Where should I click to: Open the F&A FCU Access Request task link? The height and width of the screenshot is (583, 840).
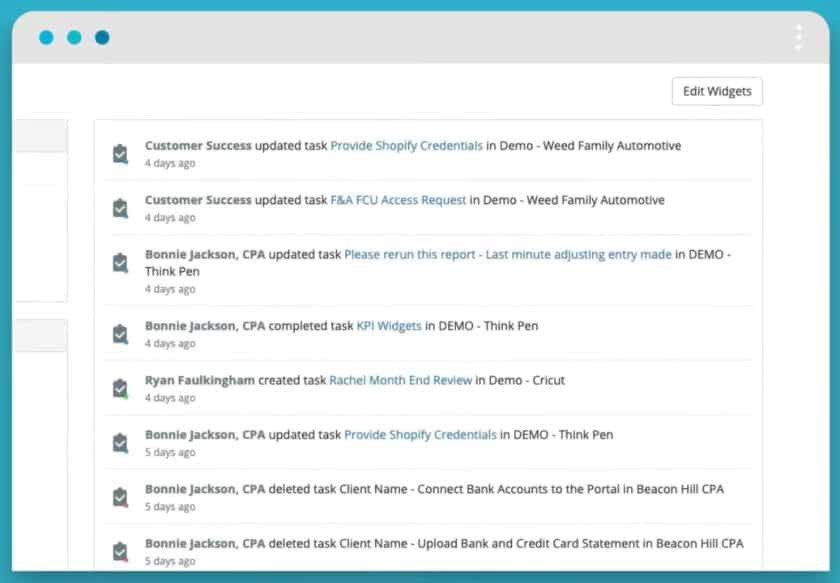pos(398,200)
